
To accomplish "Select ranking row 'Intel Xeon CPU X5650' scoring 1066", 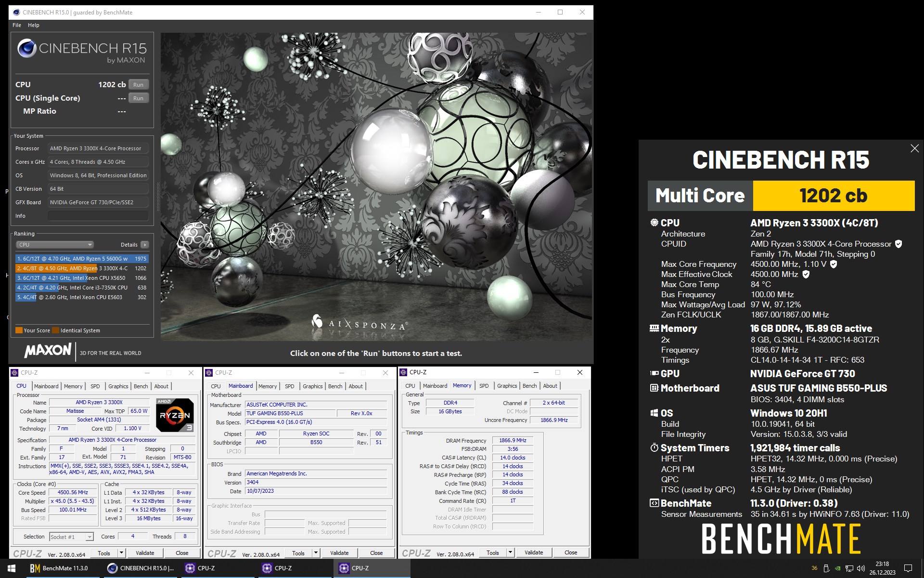I will [82, 278].
